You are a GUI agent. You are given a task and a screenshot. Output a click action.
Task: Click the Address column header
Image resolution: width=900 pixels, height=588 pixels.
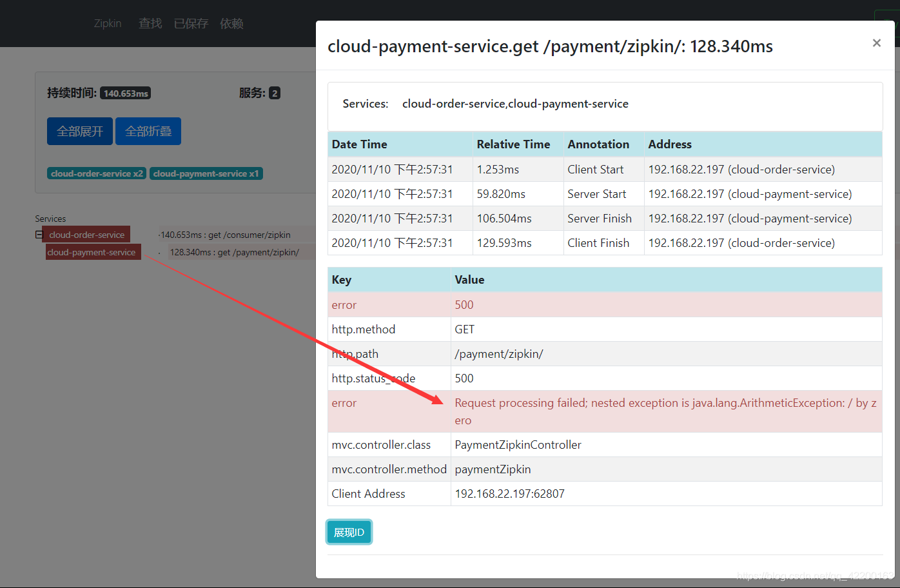click(763, 144)
